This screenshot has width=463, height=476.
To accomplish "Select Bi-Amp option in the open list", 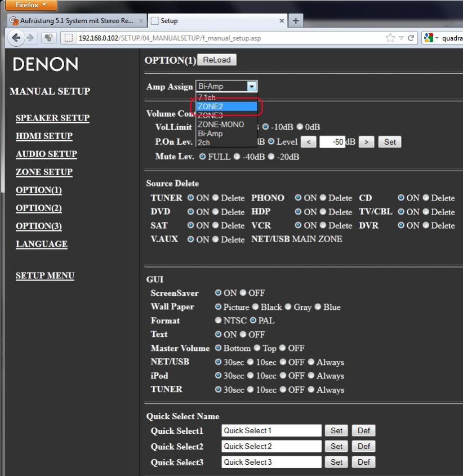I will pos(226,134).
